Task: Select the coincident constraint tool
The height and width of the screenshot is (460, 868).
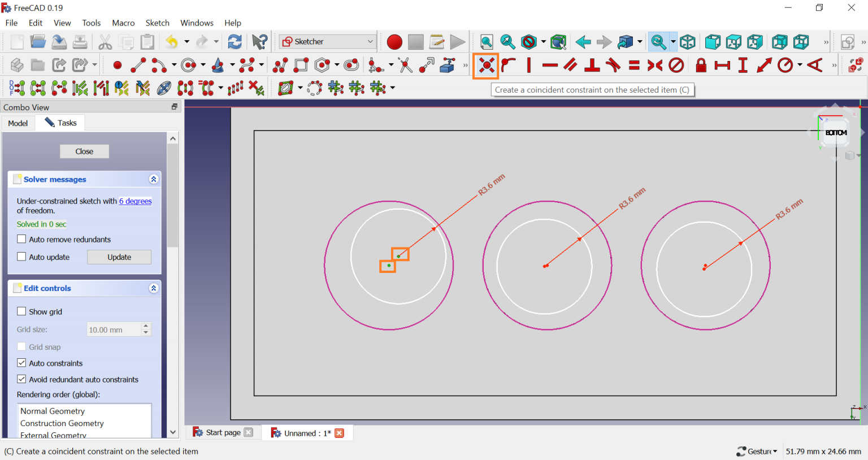Action: coord(486,66)
